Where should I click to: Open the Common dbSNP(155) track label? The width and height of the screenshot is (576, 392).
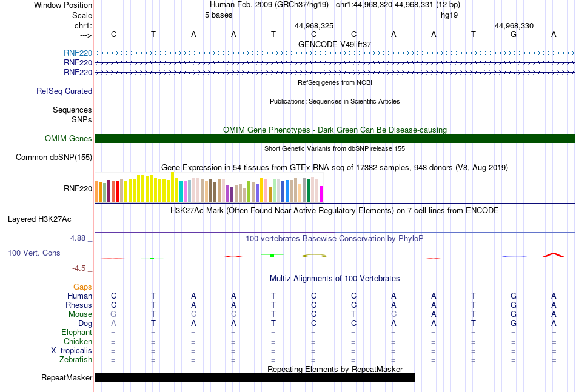coord(54,157)
